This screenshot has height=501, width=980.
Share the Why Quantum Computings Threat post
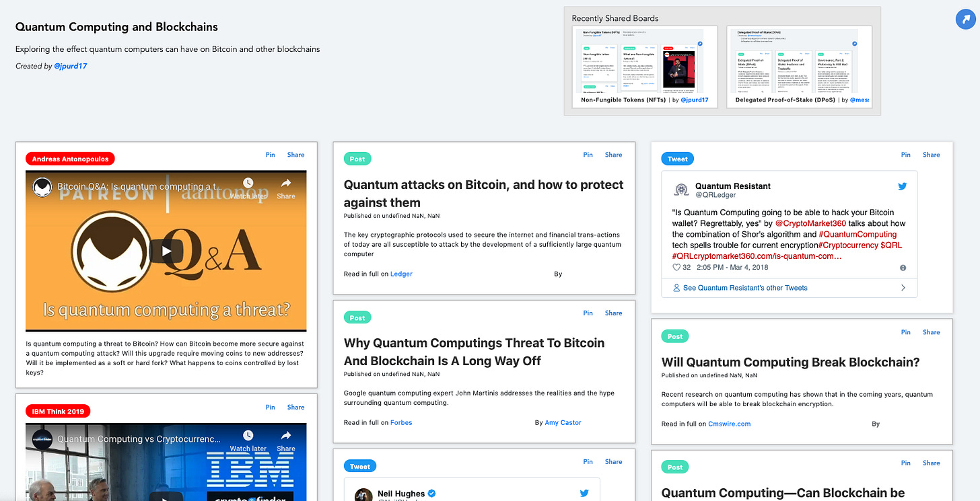[613, 313]
